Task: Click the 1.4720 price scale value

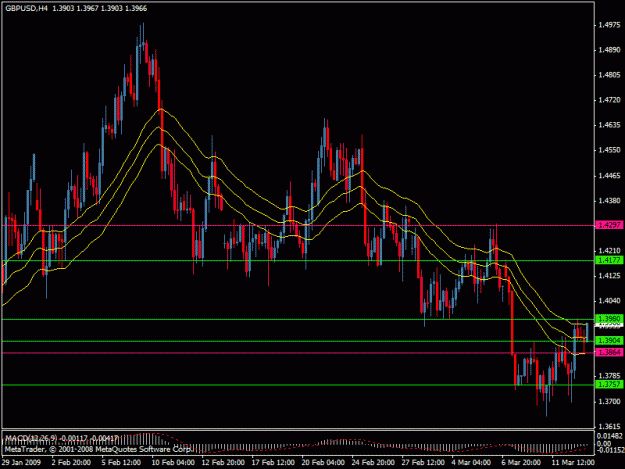Action: pos(610,100)
